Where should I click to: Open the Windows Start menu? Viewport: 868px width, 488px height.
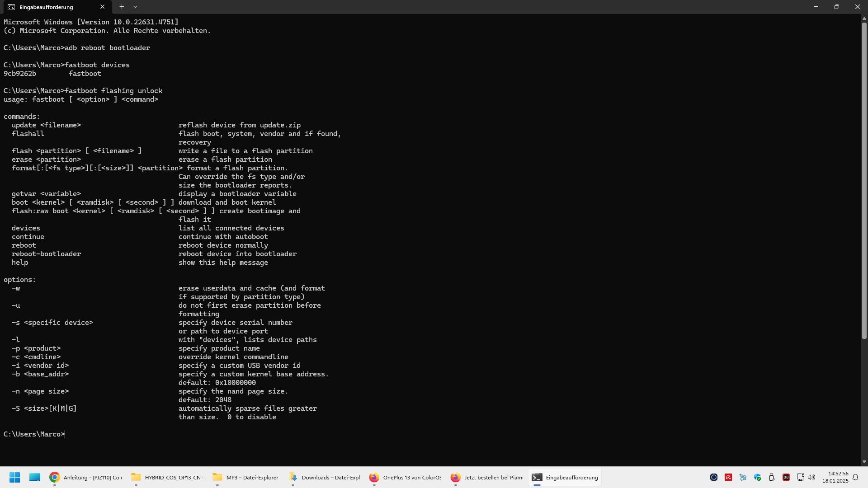pyautogui.click(x=14, y=477)
